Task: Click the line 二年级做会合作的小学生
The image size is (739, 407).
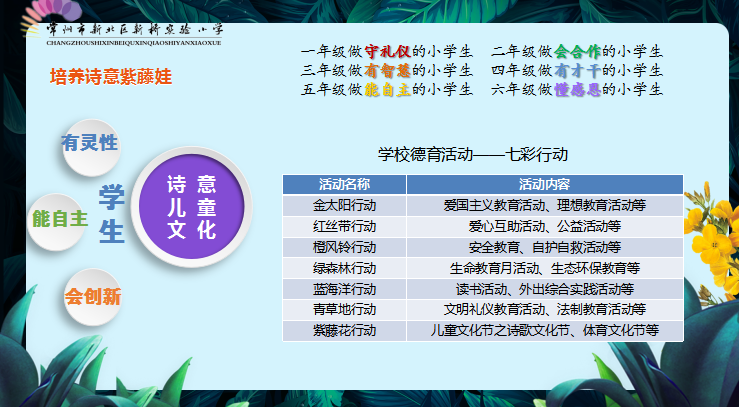Action: 577,51
